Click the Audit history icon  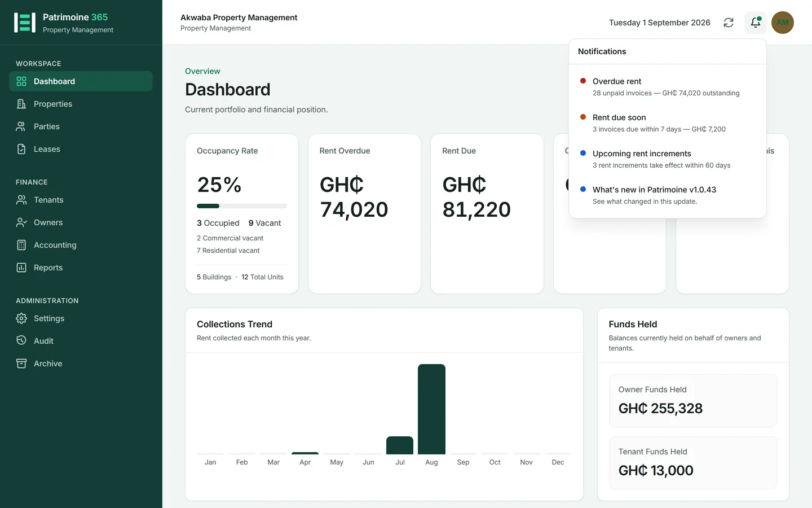tap(21, 341)
